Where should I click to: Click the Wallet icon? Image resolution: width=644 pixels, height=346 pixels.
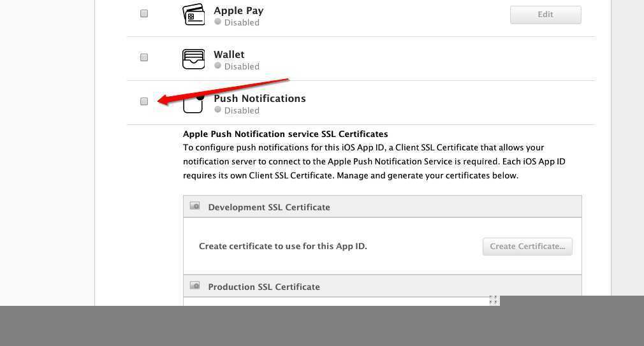coord(193,59)
